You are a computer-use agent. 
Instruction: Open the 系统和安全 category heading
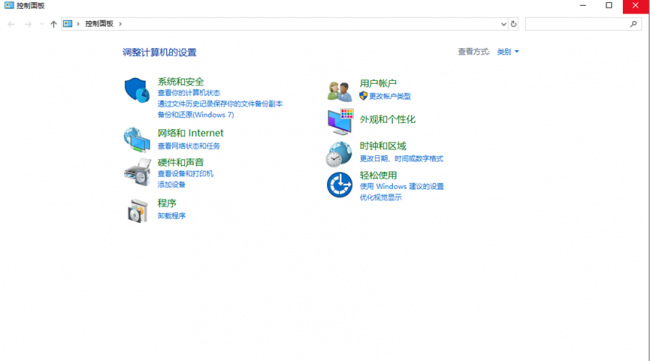(181, 82)
